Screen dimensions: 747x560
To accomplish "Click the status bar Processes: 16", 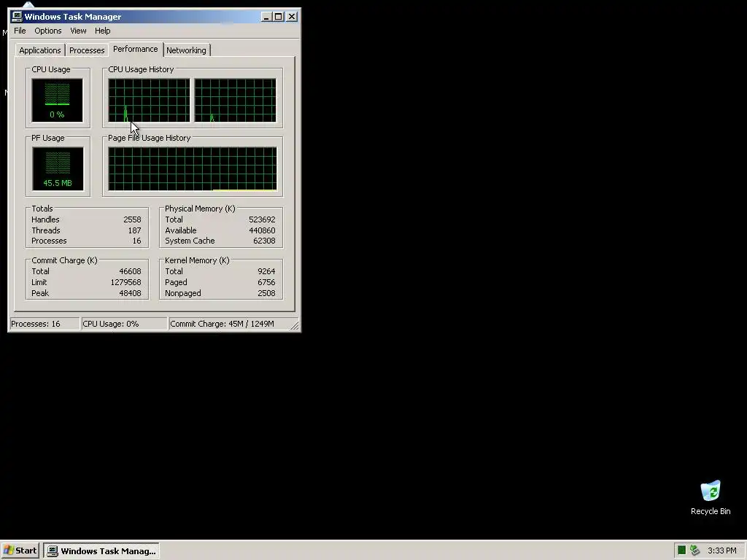I will [44, 324].
